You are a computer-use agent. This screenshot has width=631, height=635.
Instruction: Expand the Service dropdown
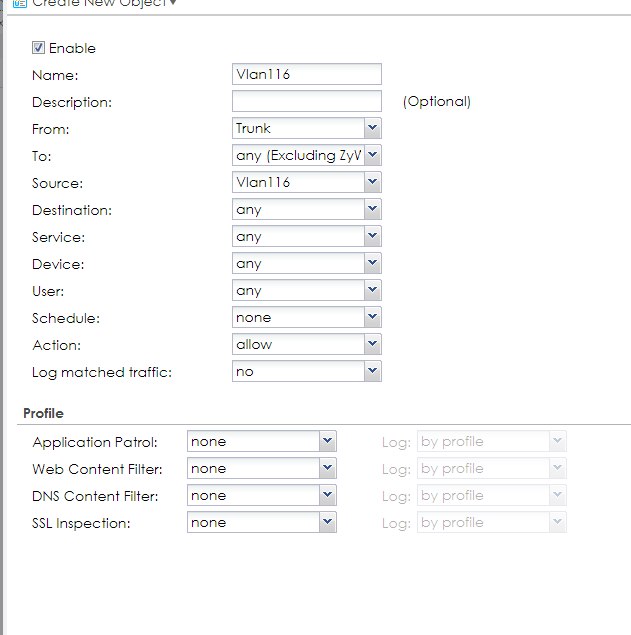click(307, 236)
